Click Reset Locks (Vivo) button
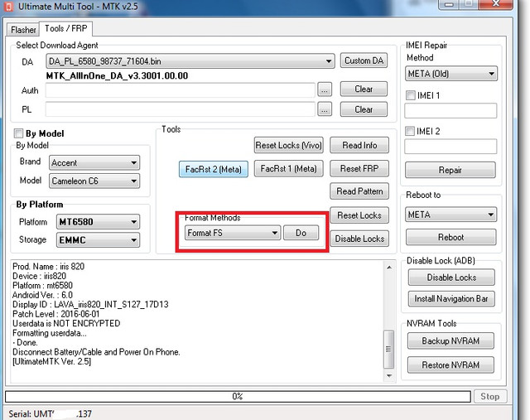 (x=289, y=145)
